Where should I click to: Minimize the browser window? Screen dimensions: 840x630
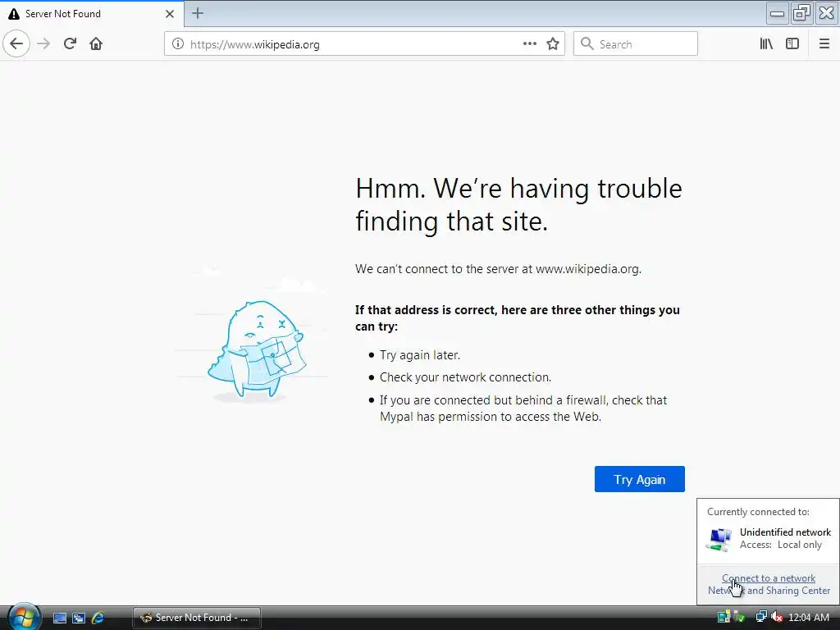[x=777, y=13]
